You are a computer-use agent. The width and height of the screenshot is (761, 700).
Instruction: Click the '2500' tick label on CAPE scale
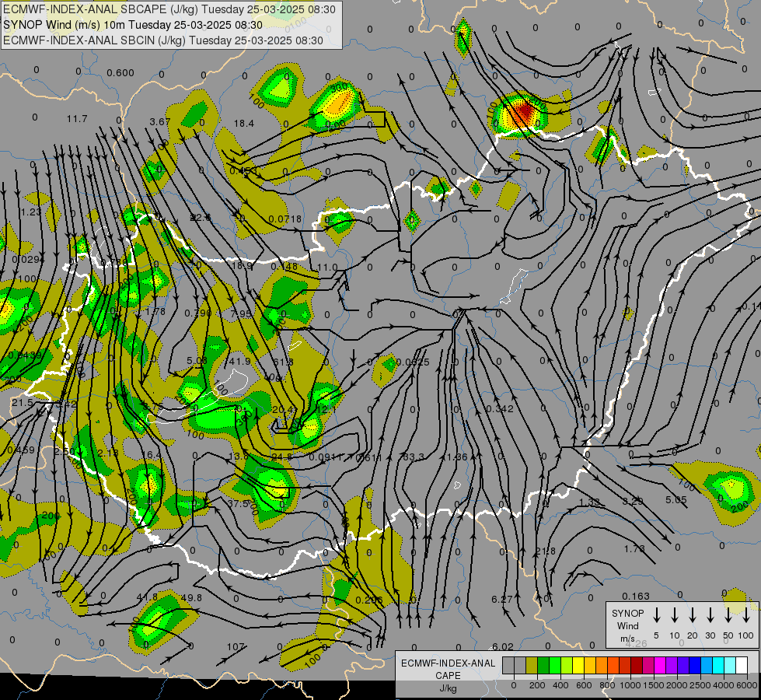(x=701, y=685)
